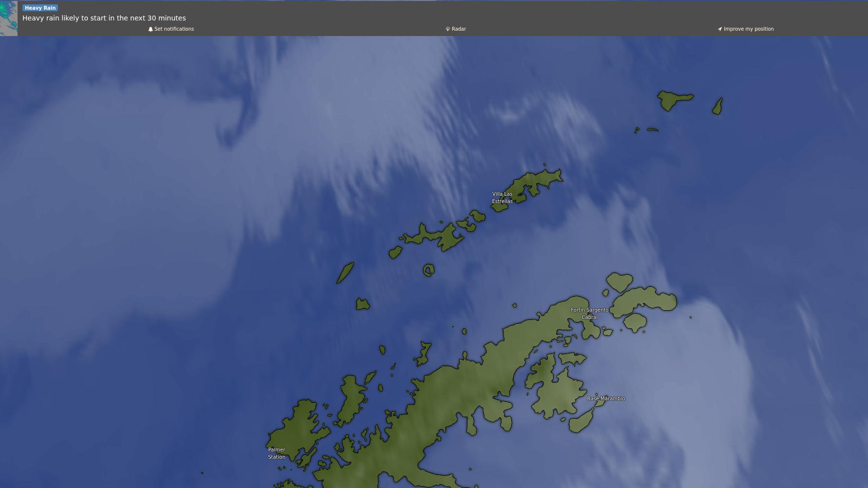Click the round island north of Fortin Sargento Cabral

(x=619, y=282)
